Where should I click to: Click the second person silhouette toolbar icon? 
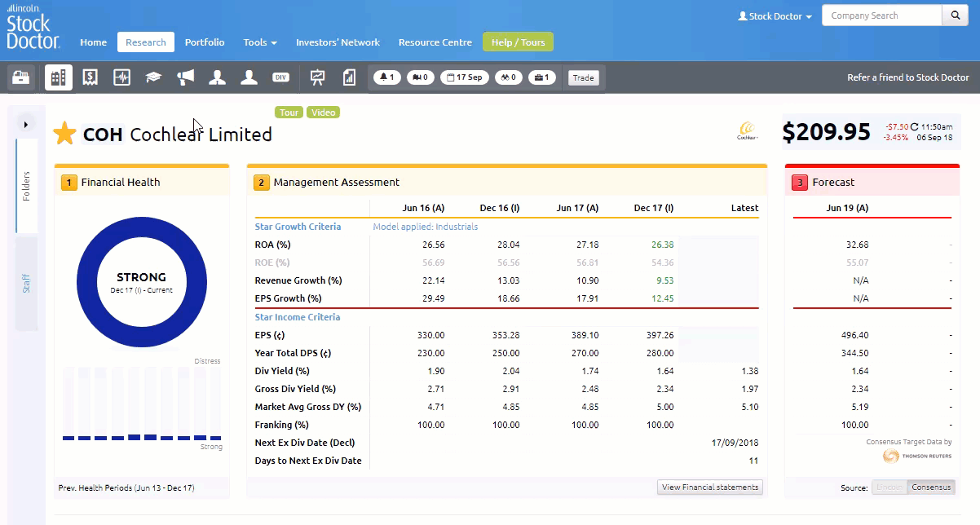pos(249,77)
